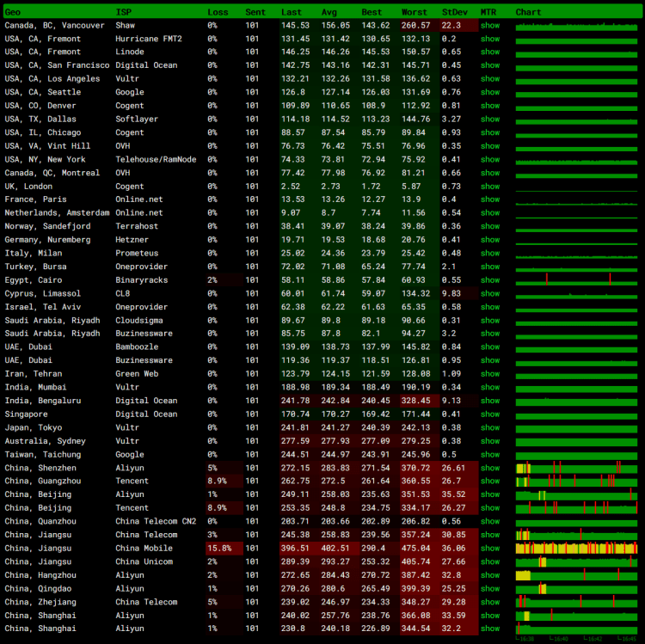
Task: Click the chart for China Mobile Jiangsu
Action: pos(575,549)
